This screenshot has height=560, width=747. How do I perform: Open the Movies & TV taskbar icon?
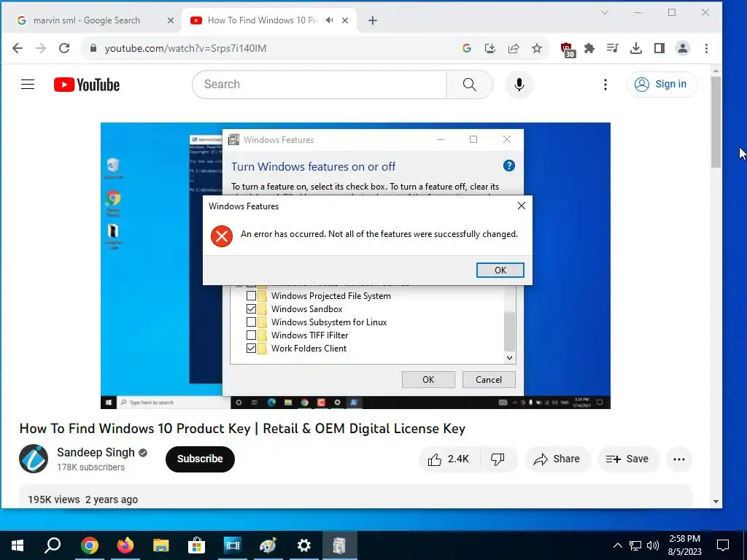pos(233,545)
